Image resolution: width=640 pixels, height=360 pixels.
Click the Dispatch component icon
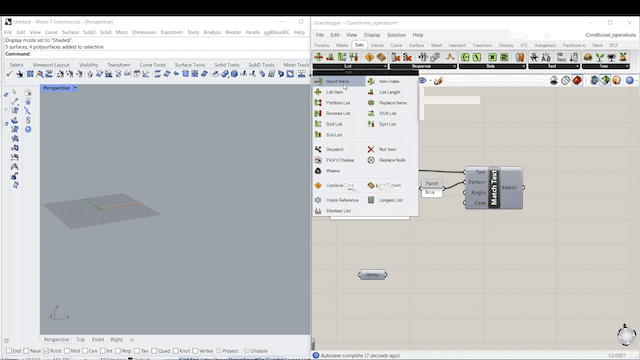tap(318, 149)
